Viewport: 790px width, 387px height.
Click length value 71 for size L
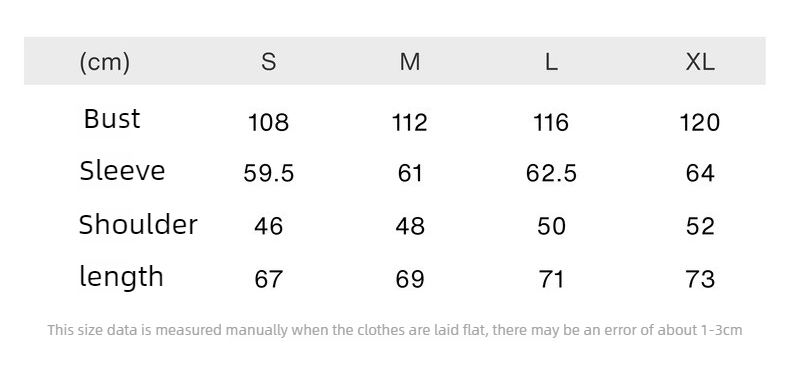coord(551,279)
